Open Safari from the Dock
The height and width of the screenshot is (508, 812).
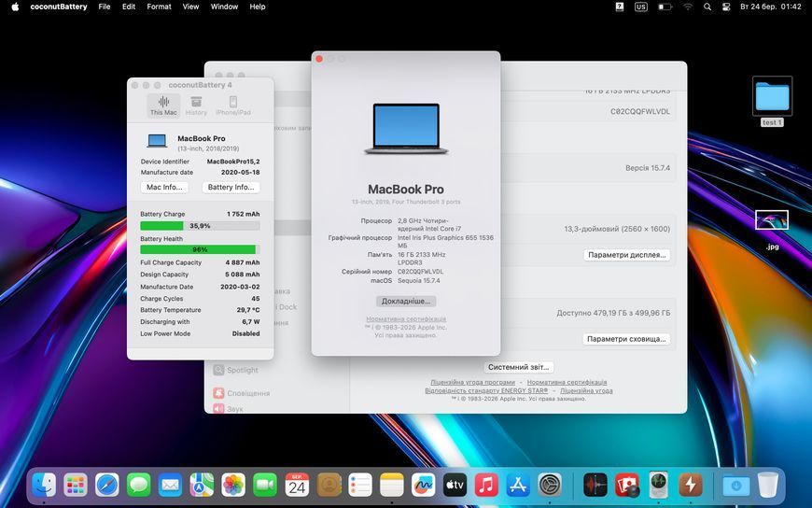click(x=107, y=486)
